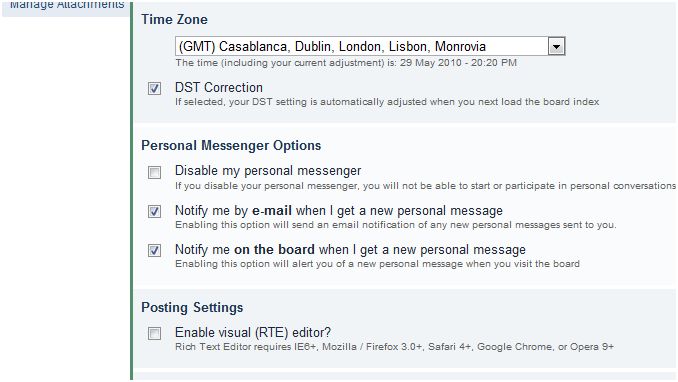Uncheck the e-mail notification checkbox
The height and width of the screenshot is (382, 678).
(x=154, y=211)
